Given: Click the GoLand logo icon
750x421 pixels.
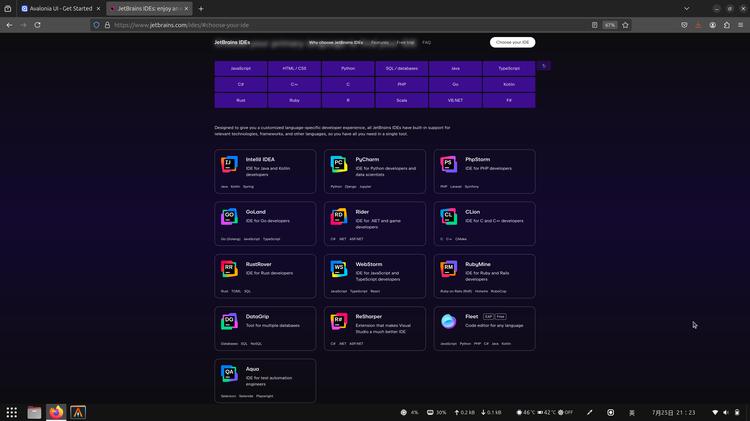Looking at the screenshot, I should pyautogui.click(x=229, y=216).
